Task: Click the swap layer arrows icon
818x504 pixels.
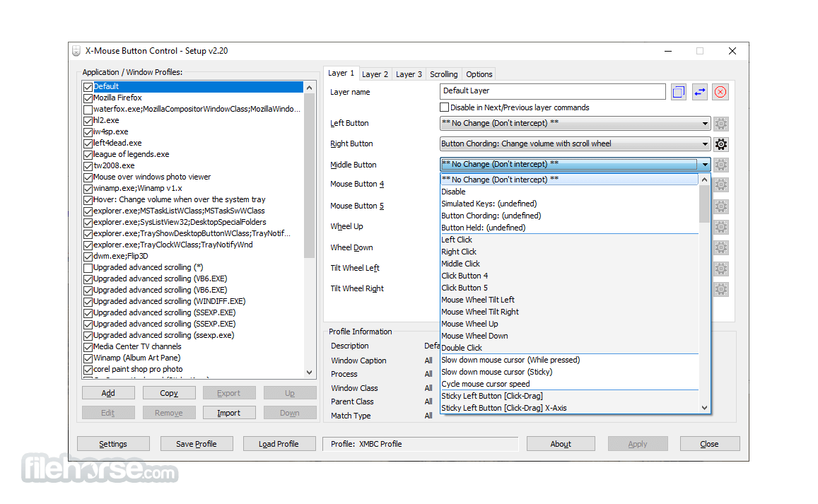Action: 700,93
